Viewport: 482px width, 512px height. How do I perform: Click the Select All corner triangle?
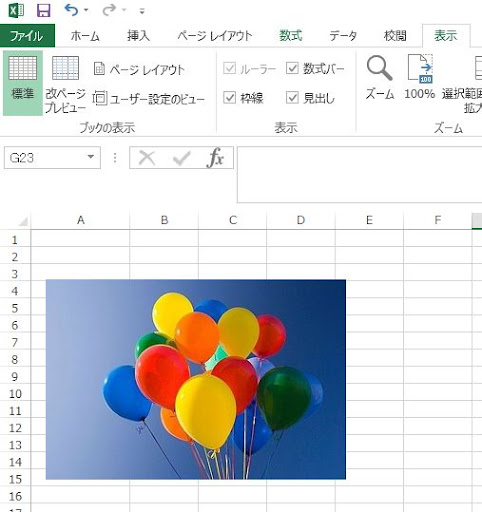tap(23, 221)
